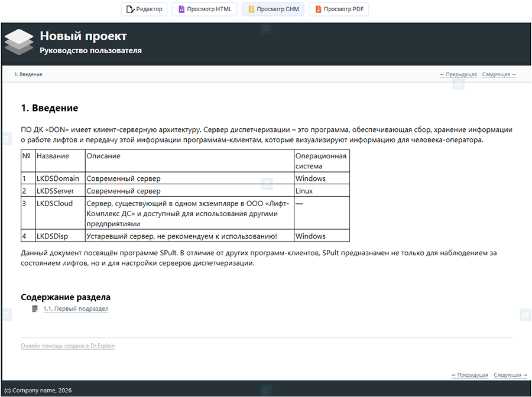Image resolution: width=532 pixels, height=397 pixels.
Task: Click the page icon before Первый подраздел
Action: tap(35, 308)
